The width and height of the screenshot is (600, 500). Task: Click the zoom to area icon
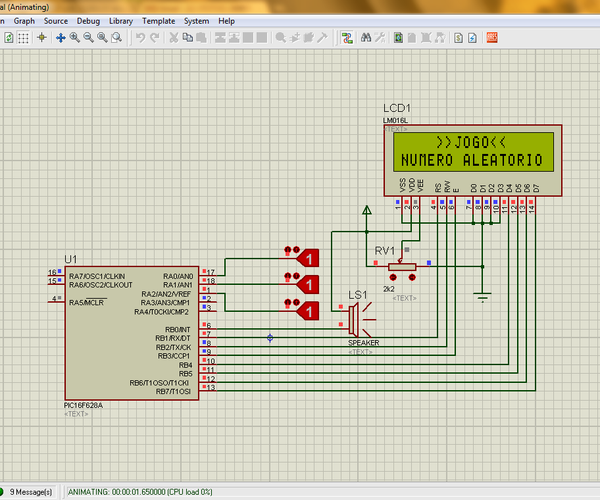[117, 37]
